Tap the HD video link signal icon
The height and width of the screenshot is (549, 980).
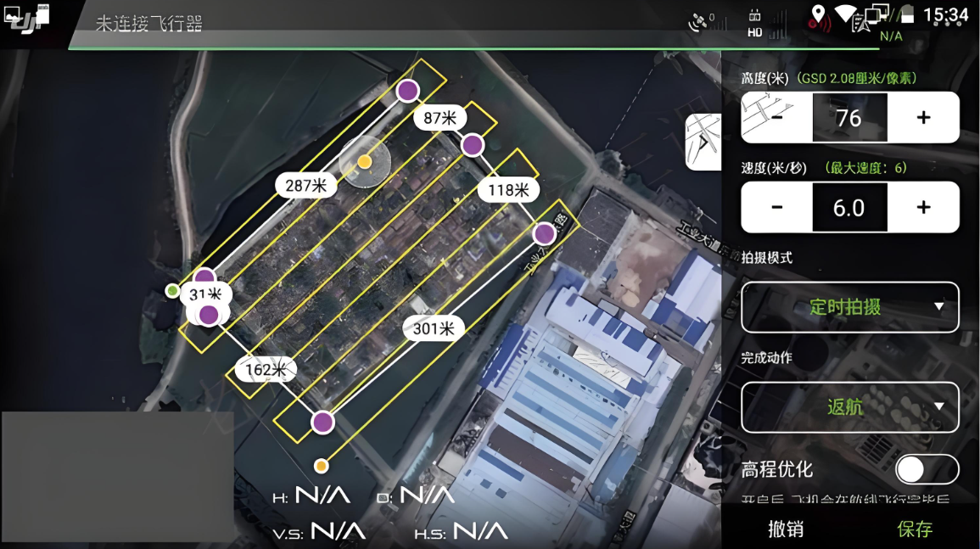(x=754, y=23)
